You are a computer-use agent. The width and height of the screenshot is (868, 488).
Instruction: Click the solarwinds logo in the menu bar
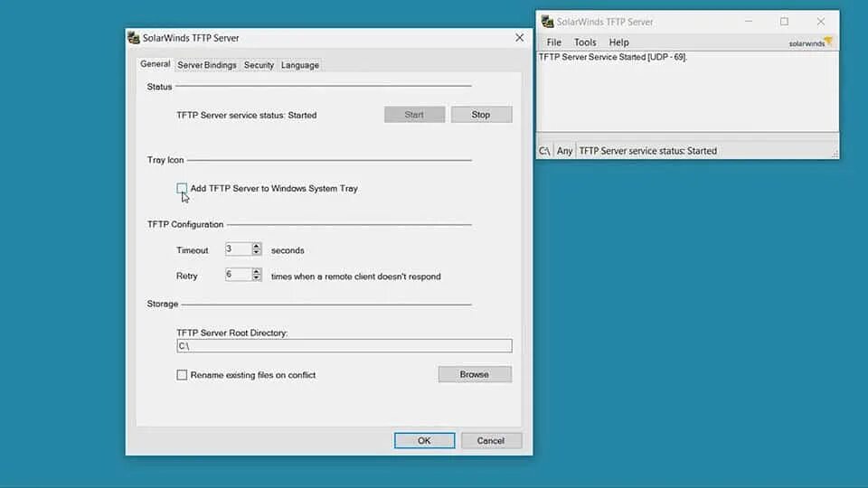click(x=810, y=42)
